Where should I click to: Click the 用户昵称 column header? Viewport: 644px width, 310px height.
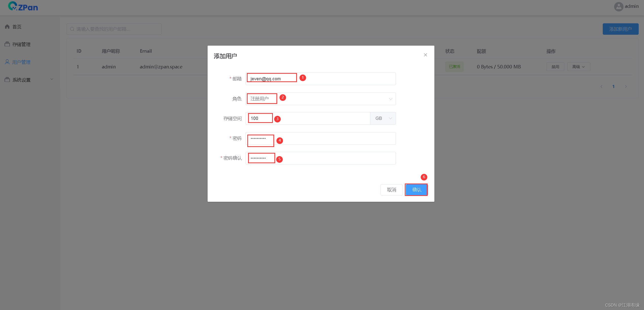111,51
